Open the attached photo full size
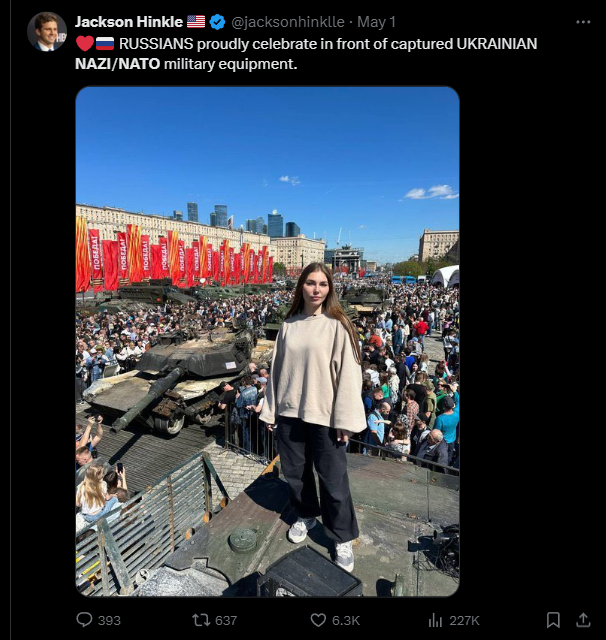 pyautogui.click(x=268, y=341)
